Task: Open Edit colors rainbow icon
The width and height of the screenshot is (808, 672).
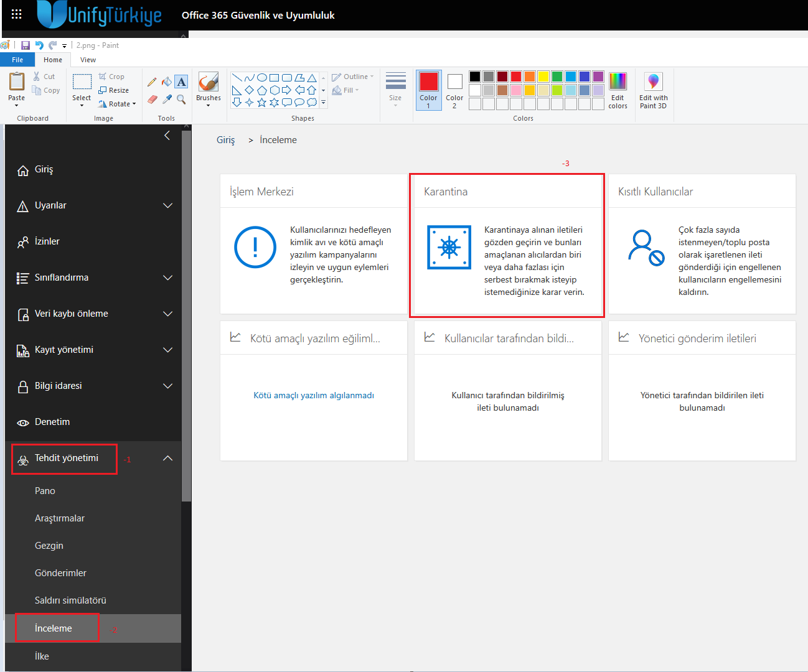Action: (618, 82)
